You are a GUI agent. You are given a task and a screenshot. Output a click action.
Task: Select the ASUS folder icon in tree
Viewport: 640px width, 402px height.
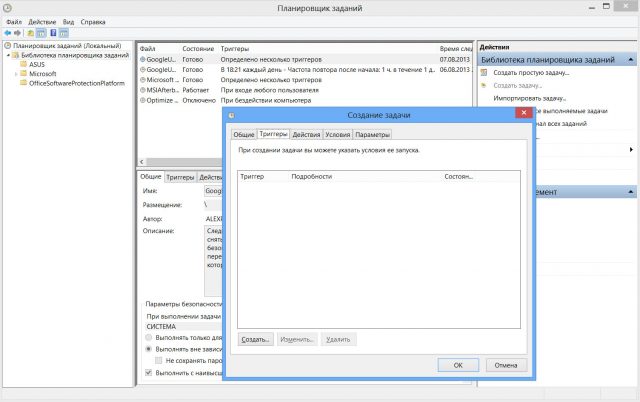22,64
